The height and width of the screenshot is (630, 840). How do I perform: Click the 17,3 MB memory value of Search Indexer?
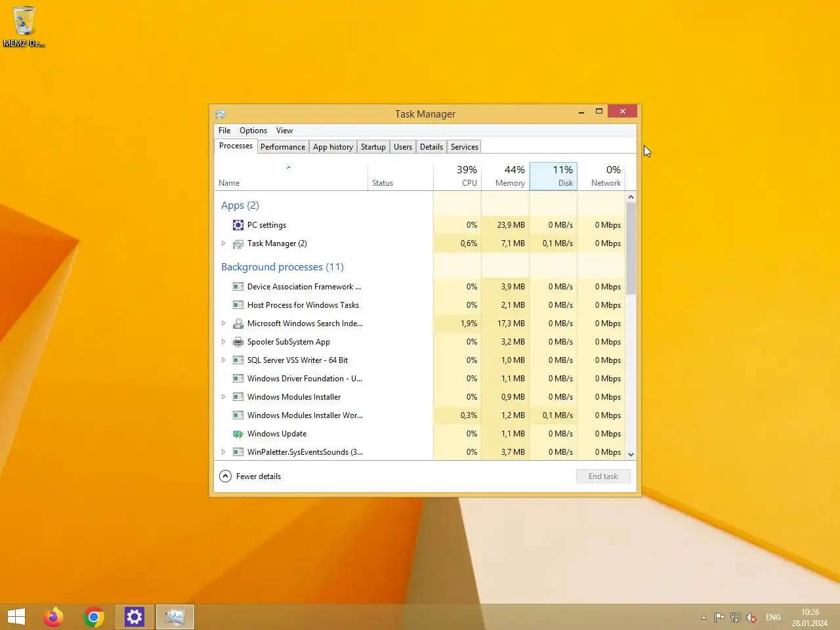(x=511, y=324)
